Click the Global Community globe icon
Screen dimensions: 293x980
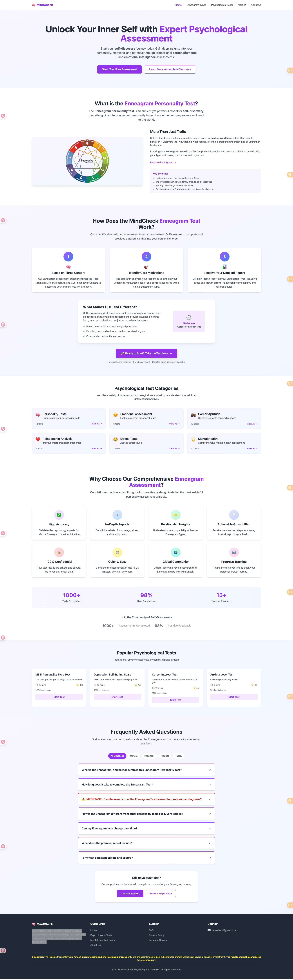tap(175, 552)
